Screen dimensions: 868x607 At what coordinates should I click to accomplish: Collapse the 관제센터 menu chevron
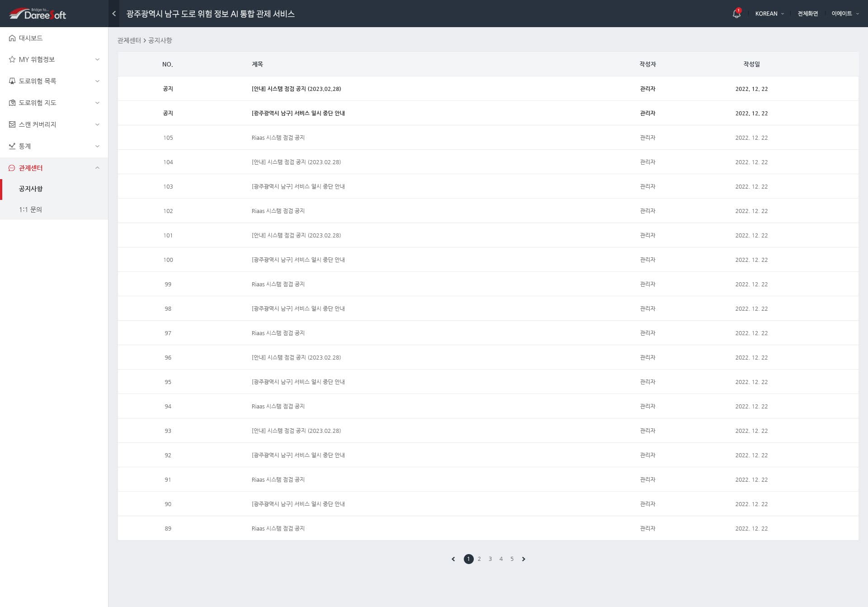[x=97, y=168]
